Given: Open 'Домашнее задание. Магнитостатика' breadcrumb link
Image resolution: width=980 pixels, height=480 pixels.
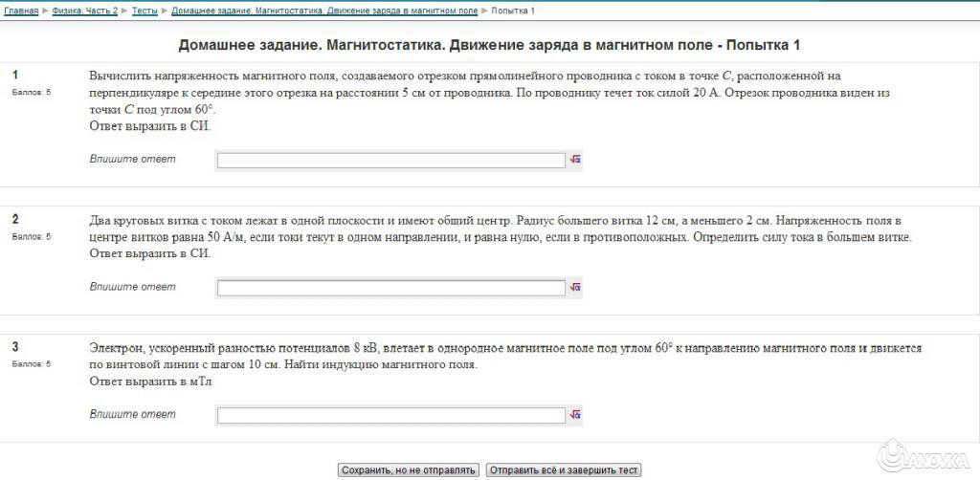Looking at the screenshot, I should (x=324, y=11).
